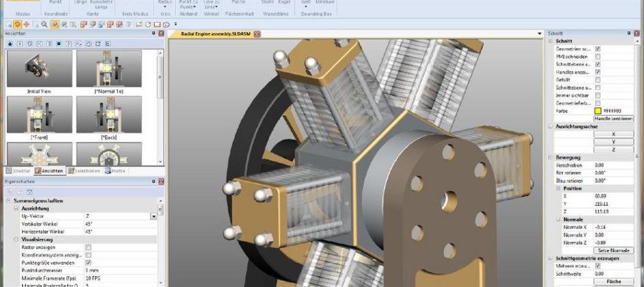
Task: Click the magnifier zoom tool icon
Action: coord(44,24)
